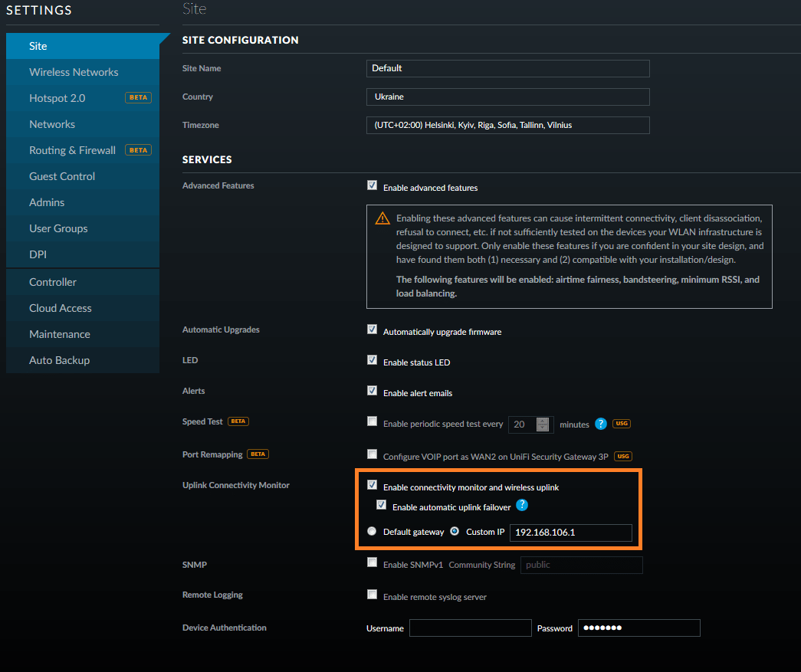The image size is (801, 672).
Task: Open the Timezone dropdown
Action: click(x=507, y=125)
